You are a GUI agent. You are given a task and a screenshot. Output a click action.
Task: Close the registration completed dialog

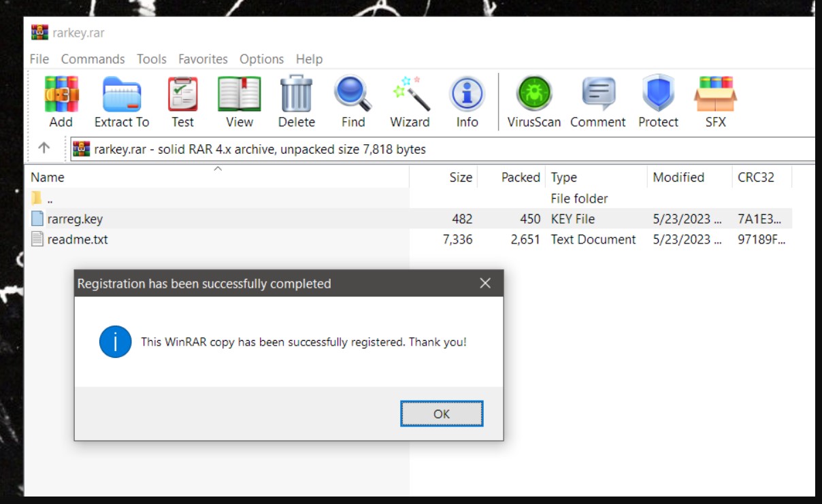tap(485, 284)
